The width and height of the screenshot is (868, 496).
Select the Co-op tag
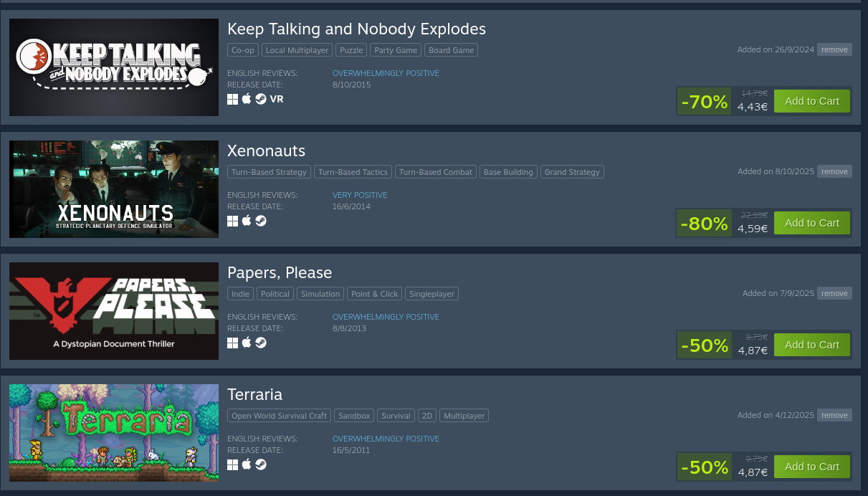click(x=242, y=50)
